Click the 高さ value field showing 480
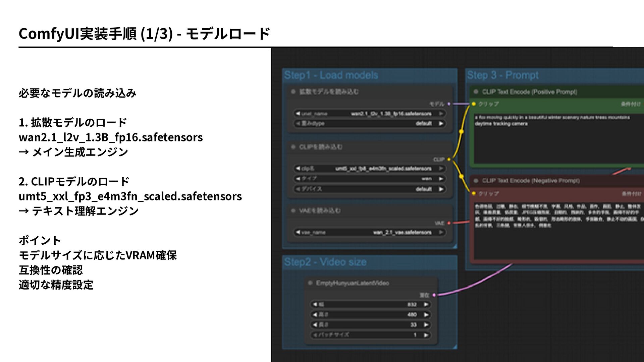The image size is (644, 362). 371,315
